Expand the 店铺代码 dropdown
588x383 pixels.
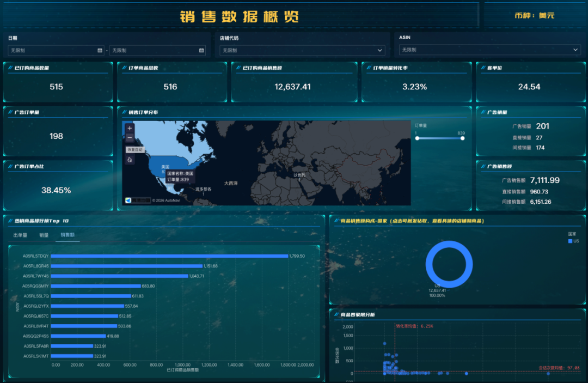tap(302, 51)
